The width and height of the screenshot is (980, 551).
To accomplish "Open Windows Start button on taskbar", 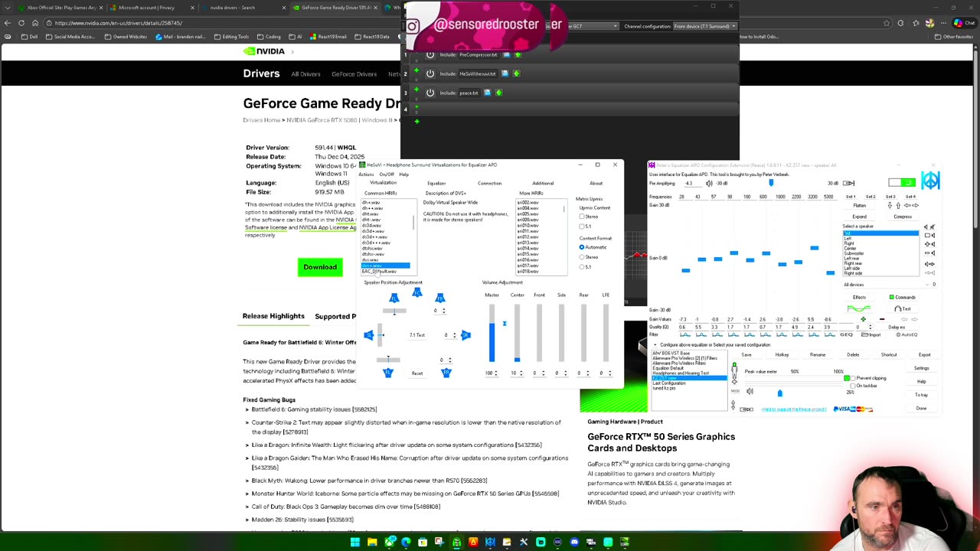I will point(355,543).
